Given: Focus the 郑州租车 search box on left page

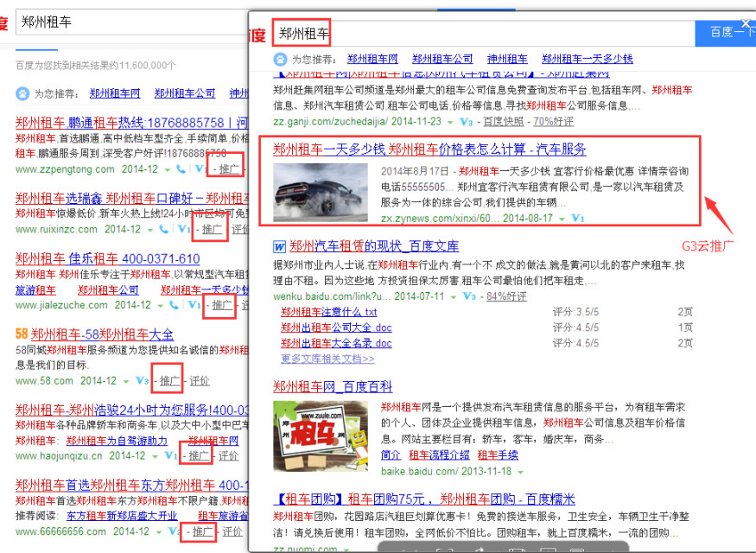Looking at the screenshot, I should tap(131, 22).
